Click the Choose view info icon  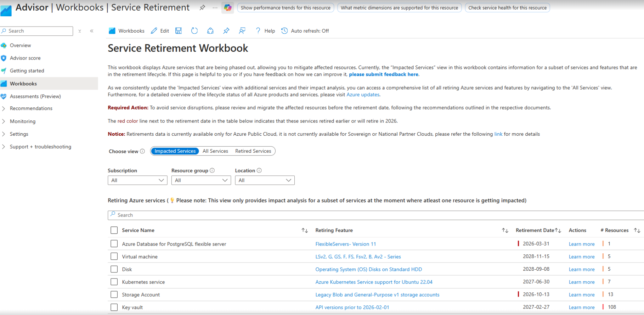142,151
